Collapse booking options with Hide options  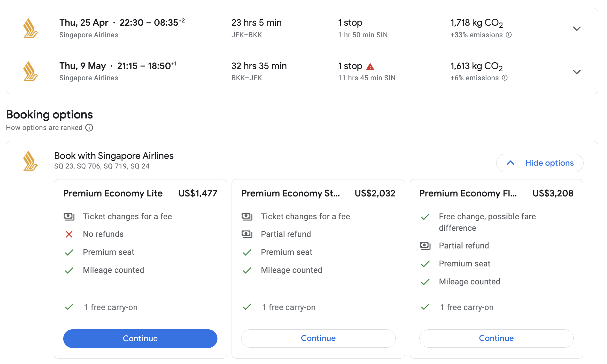pos(540,163)
